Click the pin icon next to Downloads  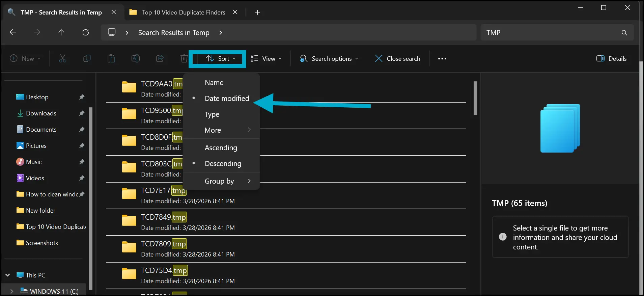(82, 113)
